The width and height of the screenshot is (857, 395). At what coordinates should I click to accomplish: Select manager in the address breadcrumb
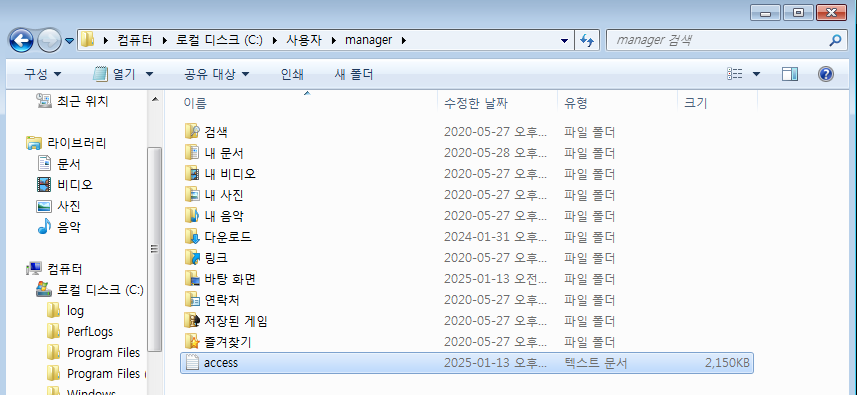point(368,40)
